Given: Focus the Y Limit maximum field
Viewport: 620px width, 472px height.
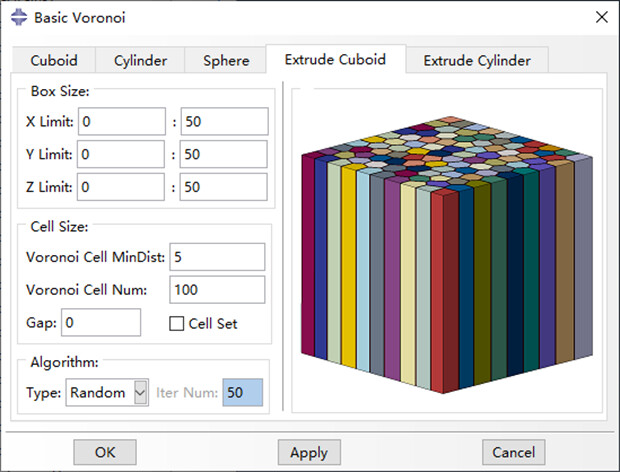Looking at the screenshot, I should coord(224,154).
